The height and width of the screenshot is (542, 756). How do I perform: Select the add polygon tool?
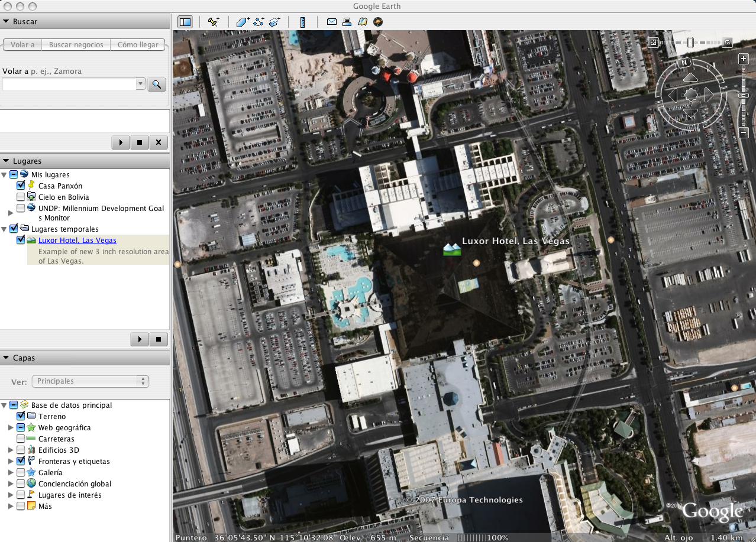tap(243, 22)
